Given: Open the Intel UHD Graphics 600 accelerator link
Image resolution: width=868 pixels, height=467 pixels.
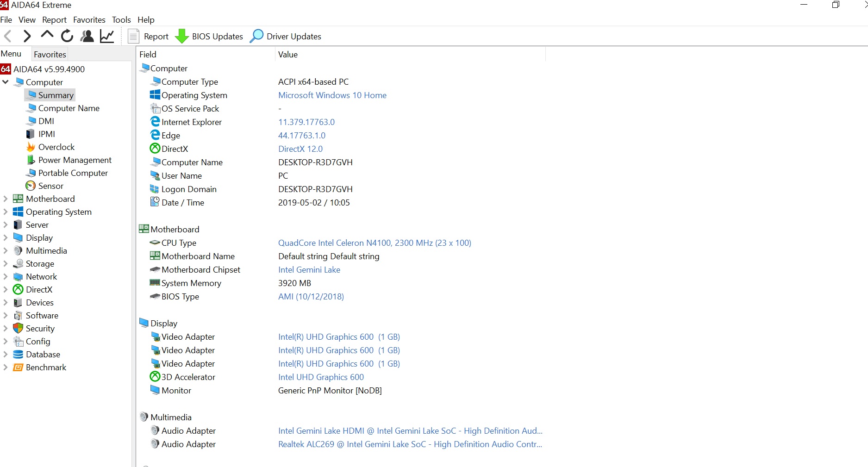Looking at the screenshot, I should (321, 377).
